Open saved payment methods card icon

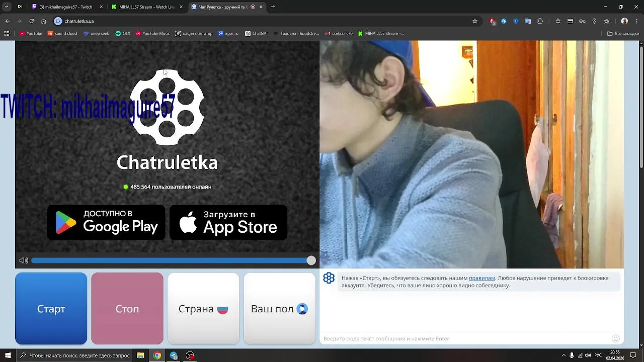pos(570,21)
